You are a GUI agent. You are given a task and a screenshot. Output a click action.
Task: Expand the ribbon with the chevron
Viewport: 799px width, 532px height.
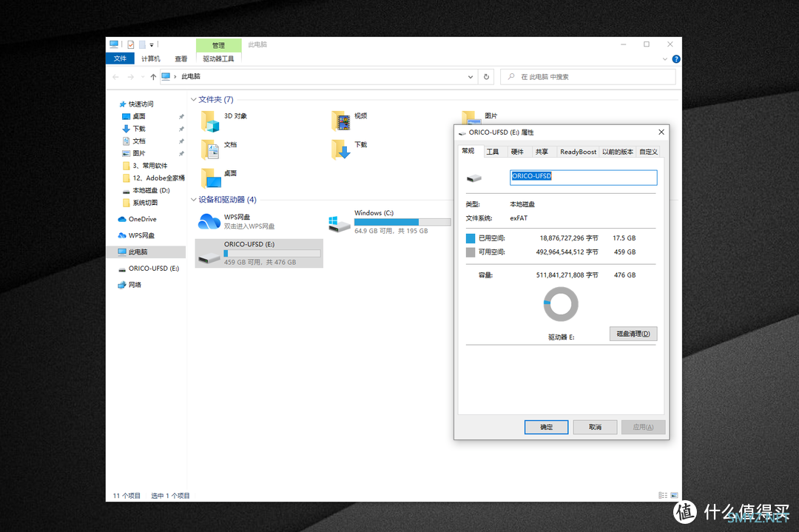(x=665, y=59)
